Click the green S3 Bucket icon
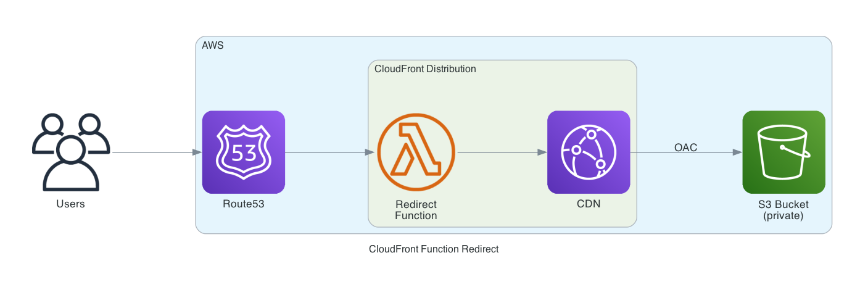The height and width of the screenshot is (287, 868). click(783, 152)
